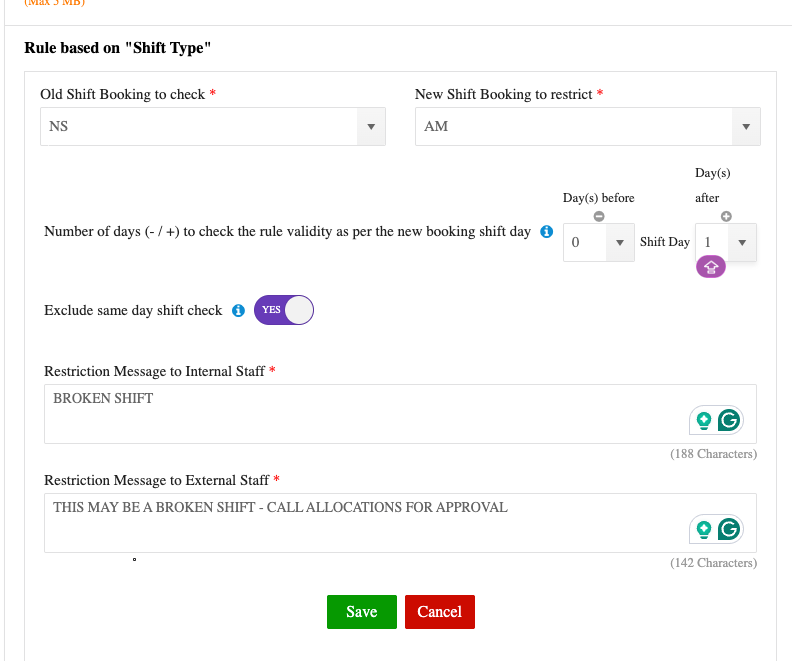Viewport: 792px width, 661px height.
Task: Click the "Old Shift Booking to check" label
Action: point(122,94)
